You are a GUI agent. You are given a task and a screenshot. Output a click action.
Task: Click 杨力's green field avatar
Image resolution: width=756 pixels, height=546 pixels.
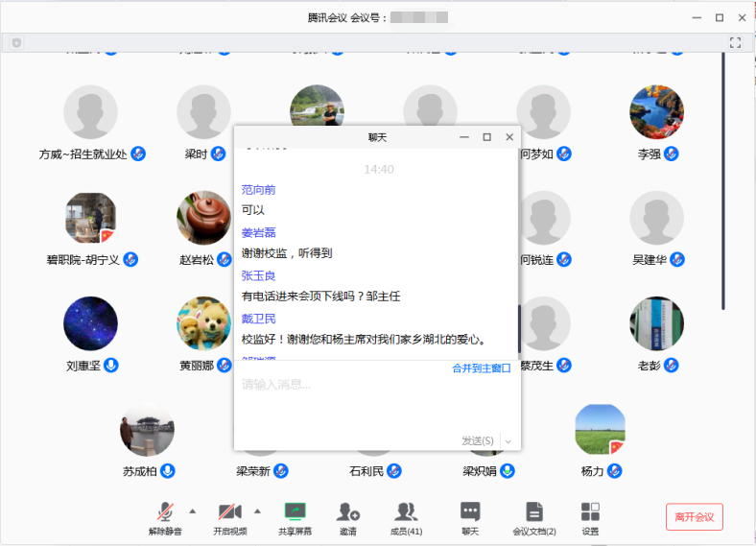(601, 429)
